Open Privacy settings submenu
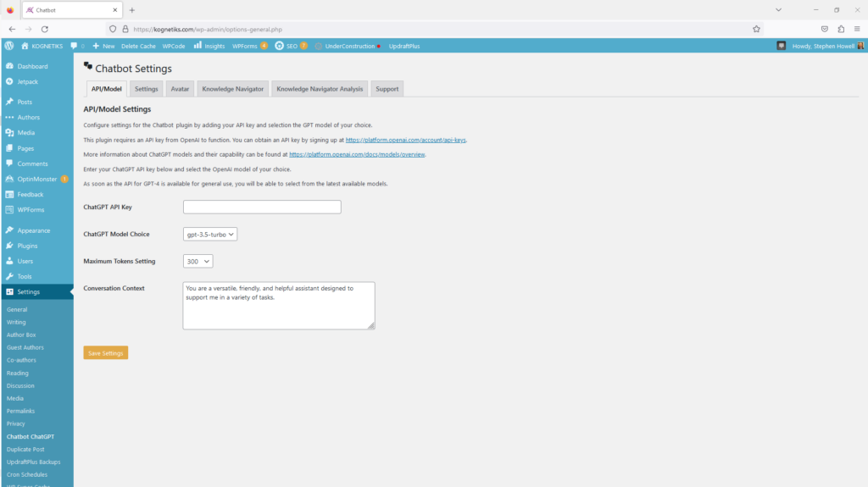The width and height of the screenshot is (868, 487). [15, 424]
